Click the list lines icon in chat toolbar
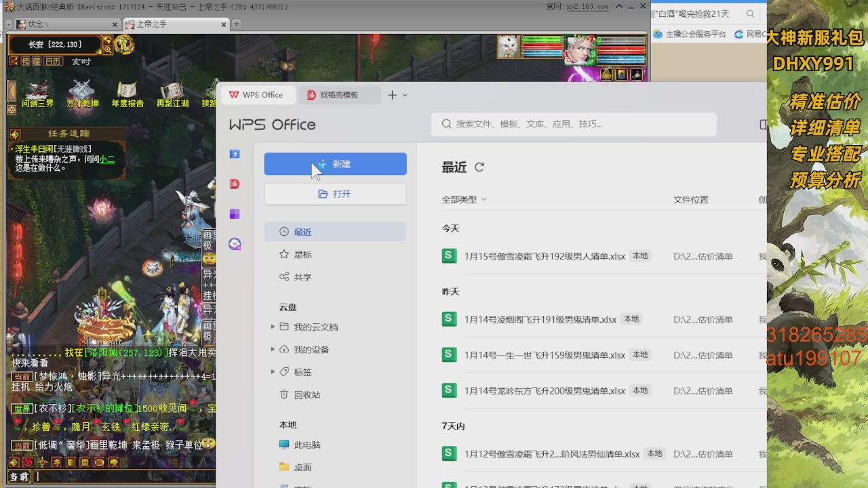Screen dimensions: 868x488 coord(85,462)
